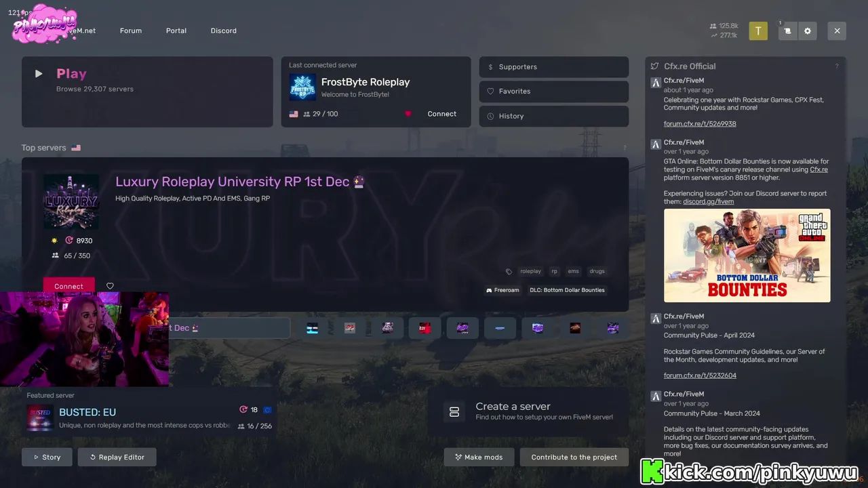Select the blue-and-white striped server thumbnail
The width and height of the screenshot is (868, 488).
[x=312, y=328]
